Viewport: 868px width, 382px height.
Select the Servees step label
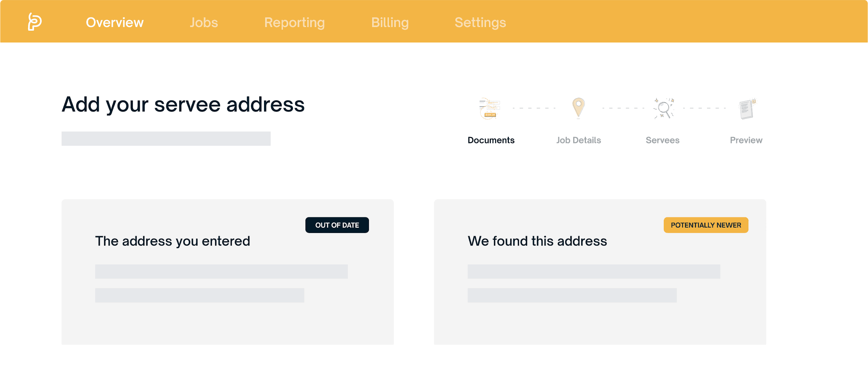[x=662, y=140]
